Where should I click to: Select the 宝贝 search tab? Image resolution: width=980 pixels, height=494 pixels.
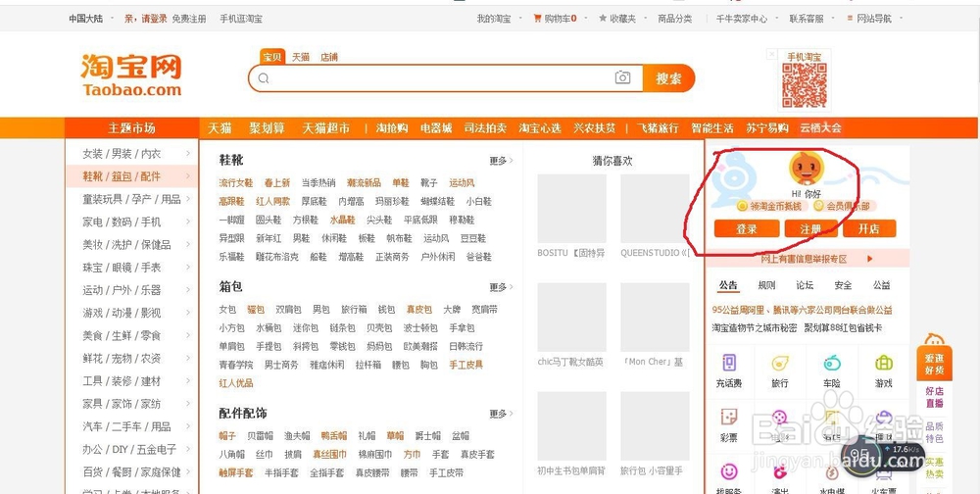coord(272,57)
